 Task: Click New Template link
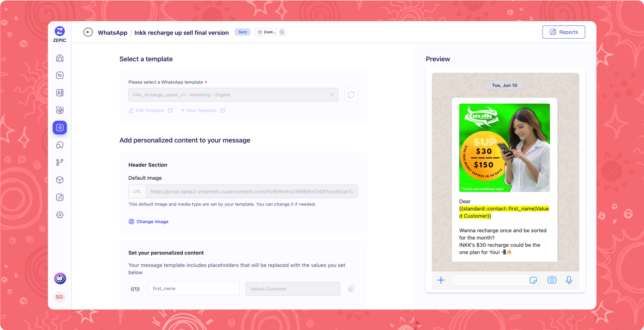[x=199, y=110]
